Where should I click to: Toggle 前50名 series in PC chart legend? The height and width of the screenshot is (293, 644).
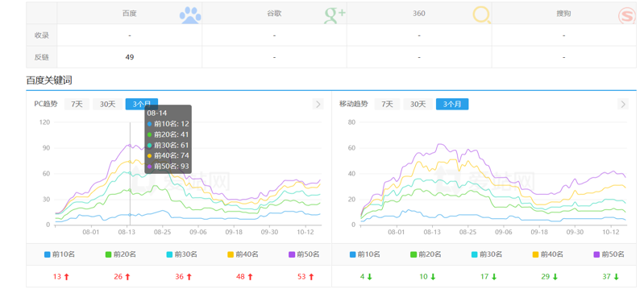point(305,254)
